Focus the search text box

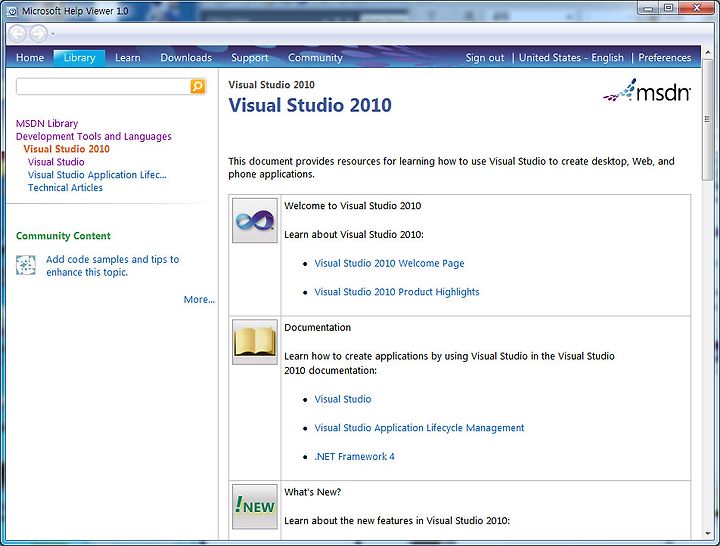tap(103, 86)
